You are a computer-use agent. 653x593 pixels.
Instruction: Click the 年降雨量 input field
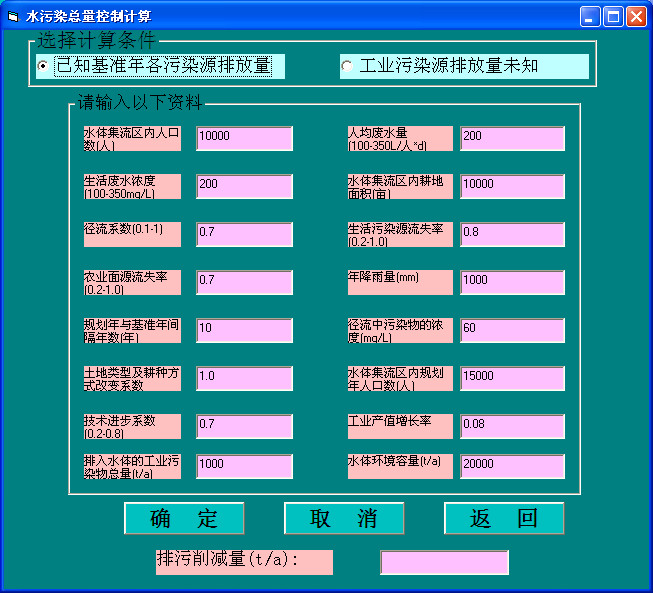pyautogui.click(x=512, y=282)
